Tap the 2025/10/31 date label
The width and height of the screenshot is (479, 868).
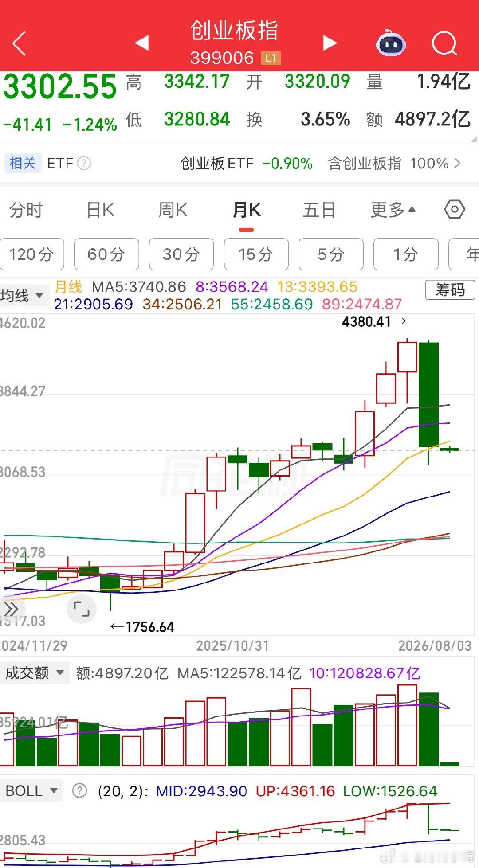(x=233, y=645)
